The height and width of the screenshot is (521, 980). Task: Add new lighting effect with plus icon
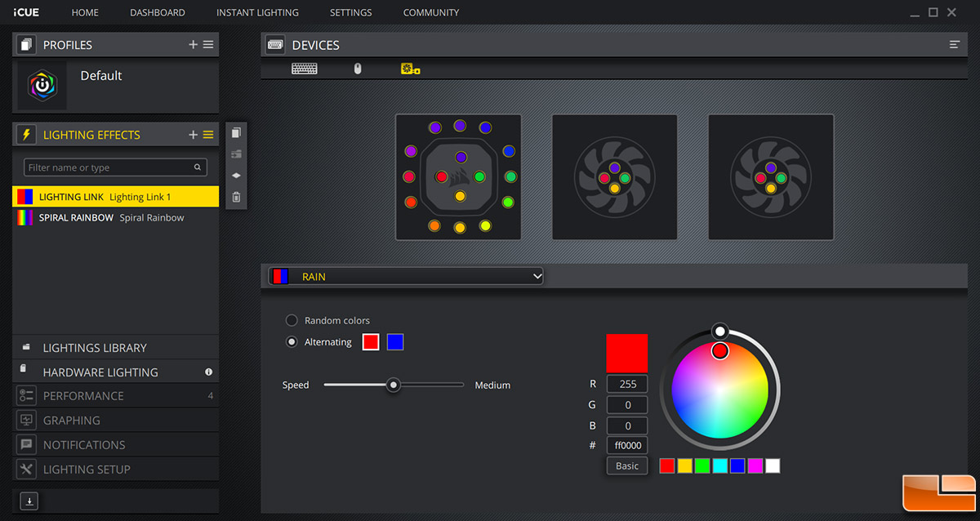(194, 135)
